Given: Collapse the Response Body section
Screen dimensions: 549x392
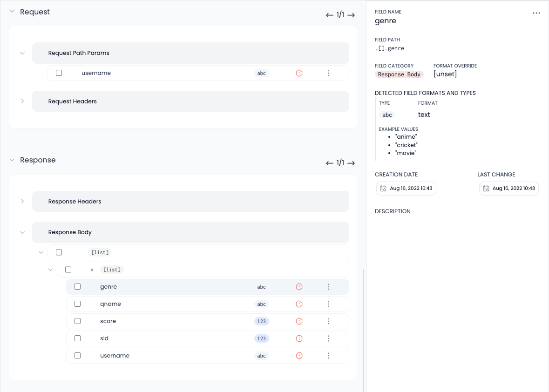Looking at the screenshot, I should tap(22, 232).
